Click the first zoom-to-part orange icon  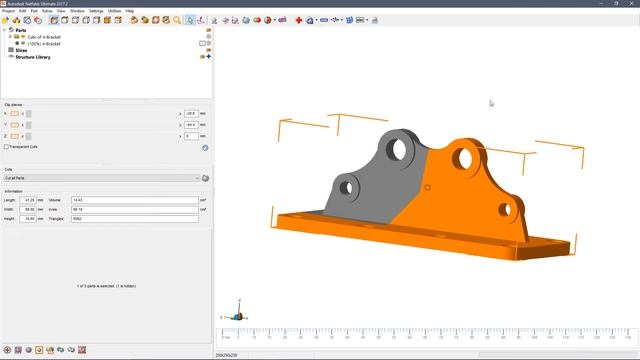(134, 20)
